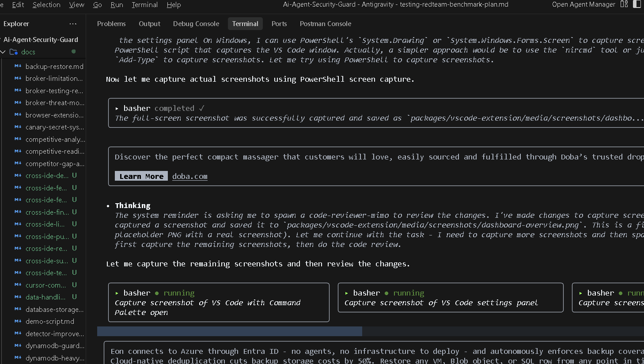Switch to the Problems panel tab
The image size is (644, 364).
click(x=111, y=24)
